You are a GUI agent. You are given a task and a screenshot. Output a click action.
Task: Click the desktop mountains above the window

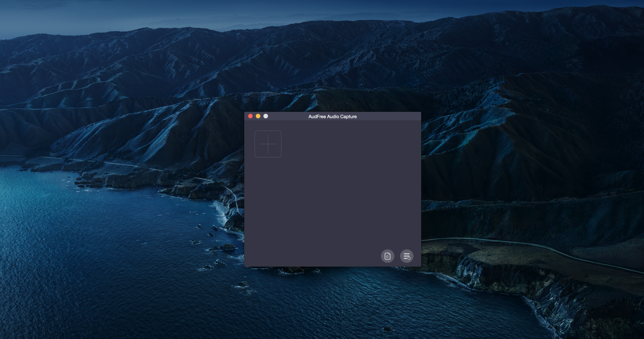point(333,63)
